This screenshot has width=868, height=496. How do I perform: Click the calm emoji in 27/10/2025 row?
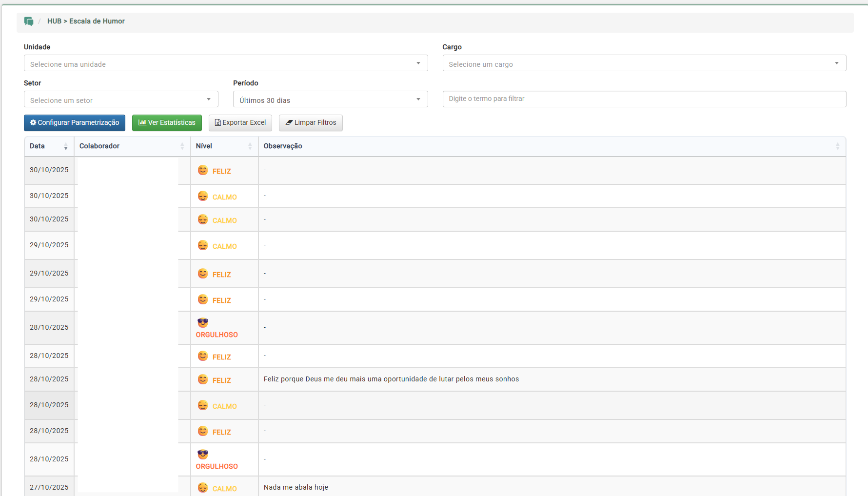[x=203, y=488]
